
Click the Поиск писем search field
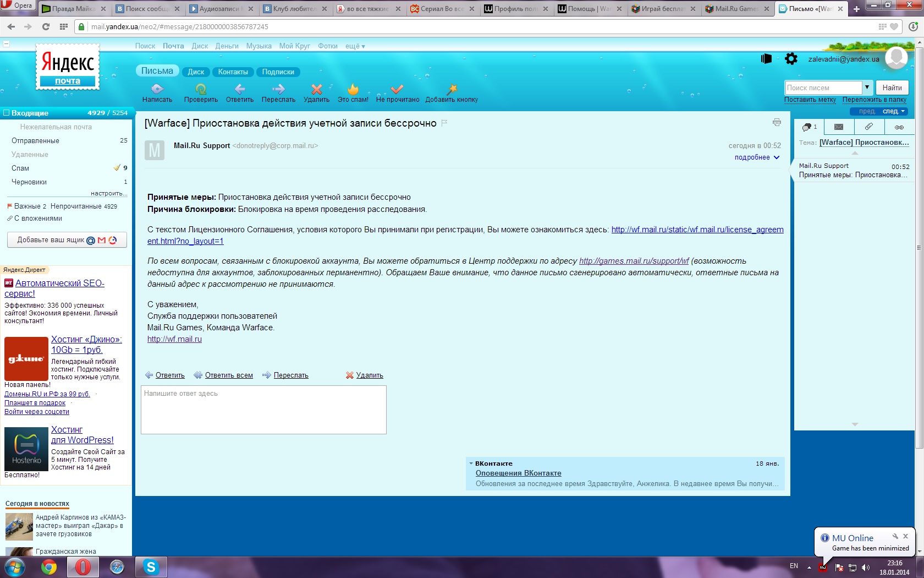coord(823,88)
